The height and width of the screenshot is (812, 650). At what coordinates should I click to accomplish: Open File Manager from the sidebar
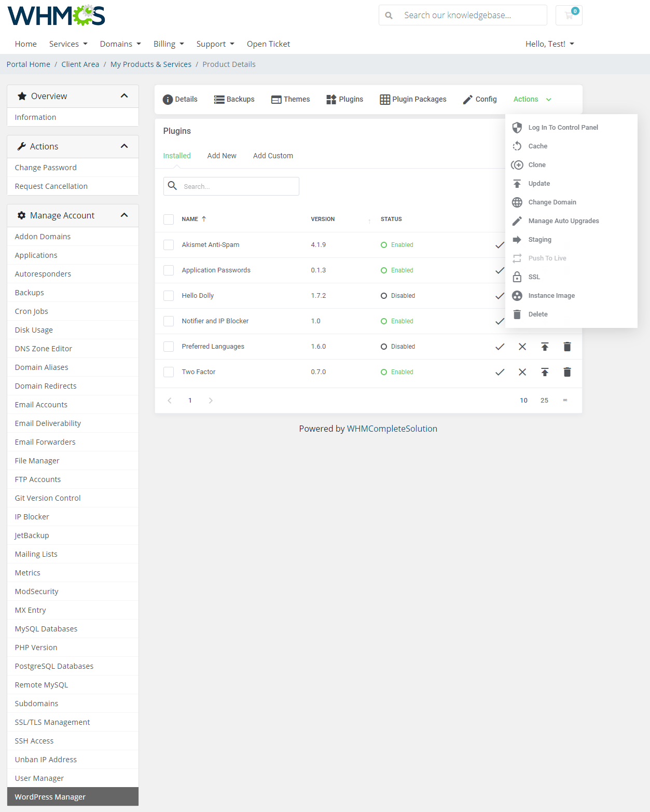[37, 461]
